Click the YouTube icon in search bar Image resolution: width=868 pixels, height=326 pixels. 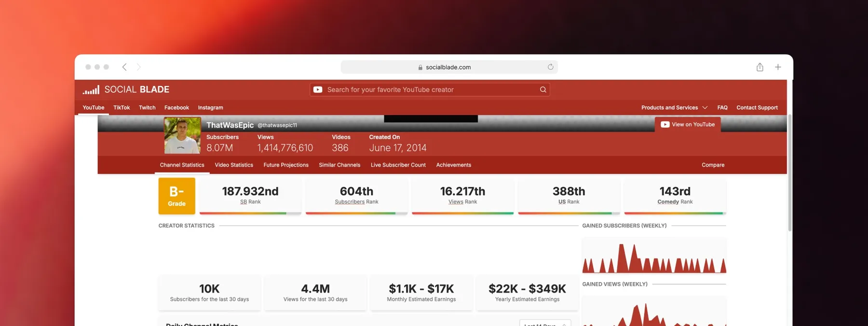coord(318,89)
